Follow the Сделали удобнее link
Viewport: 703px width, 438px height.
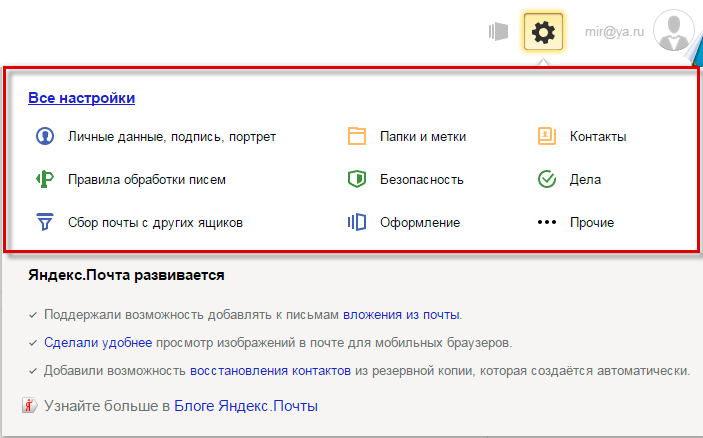pyautogui.click(x=98, y=343)
